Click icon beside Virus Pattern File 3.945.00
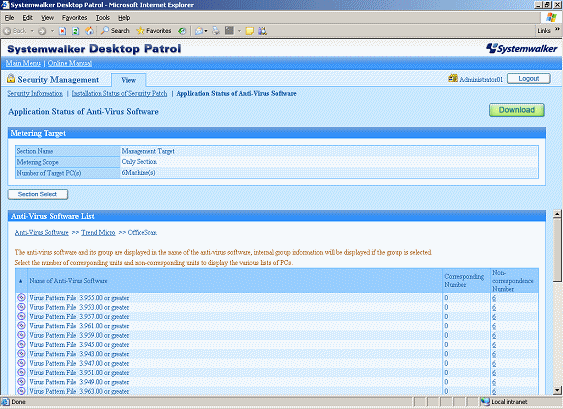 [x=21, y=344]
